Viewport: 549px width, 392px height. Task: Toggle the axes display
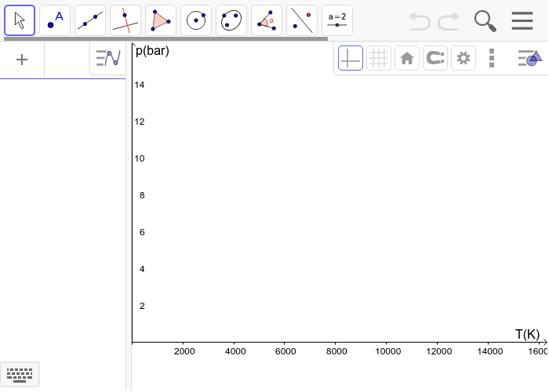click(x=351, y=58)
